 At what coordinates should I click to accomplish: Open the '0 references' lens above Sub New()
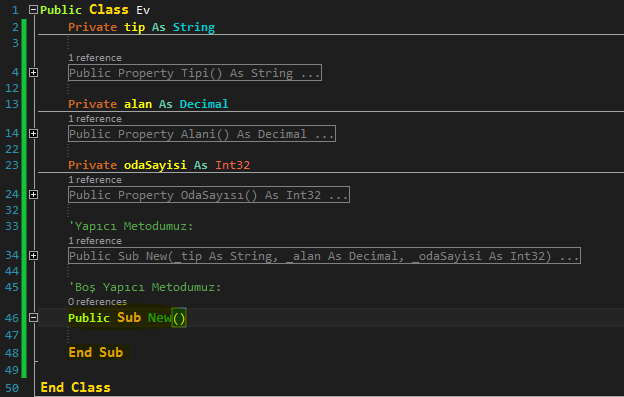97,302
